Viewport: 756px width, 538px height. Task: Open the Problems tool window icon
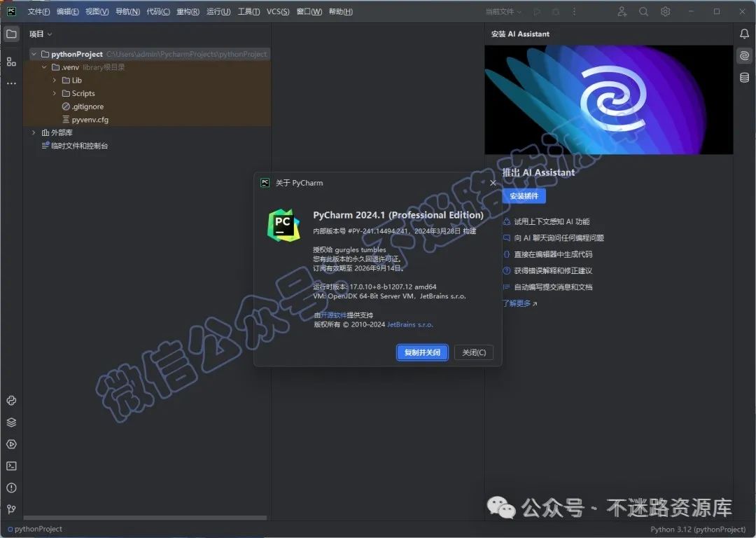(12, 488)
